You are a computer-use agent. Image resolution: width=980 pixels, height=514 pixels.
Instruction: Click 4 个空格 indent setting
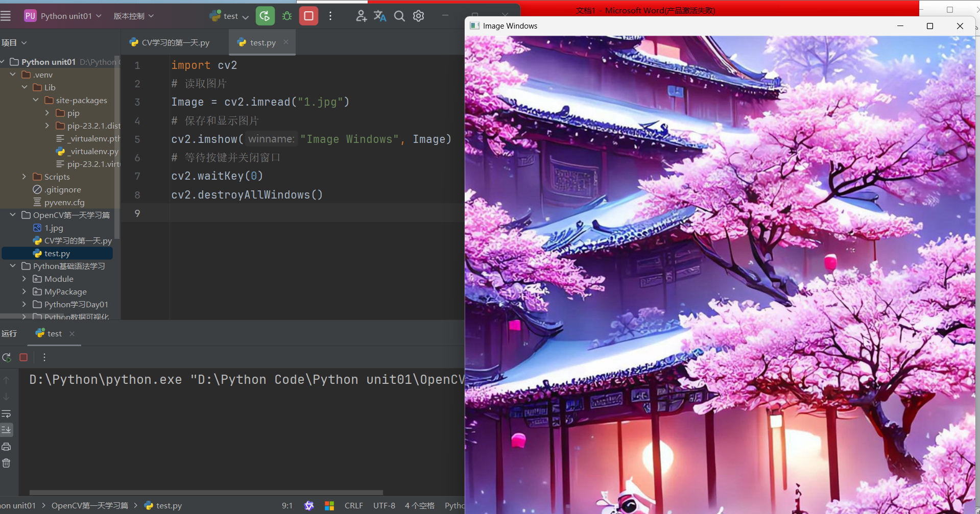pyautogui.click(x=419, y=505)
